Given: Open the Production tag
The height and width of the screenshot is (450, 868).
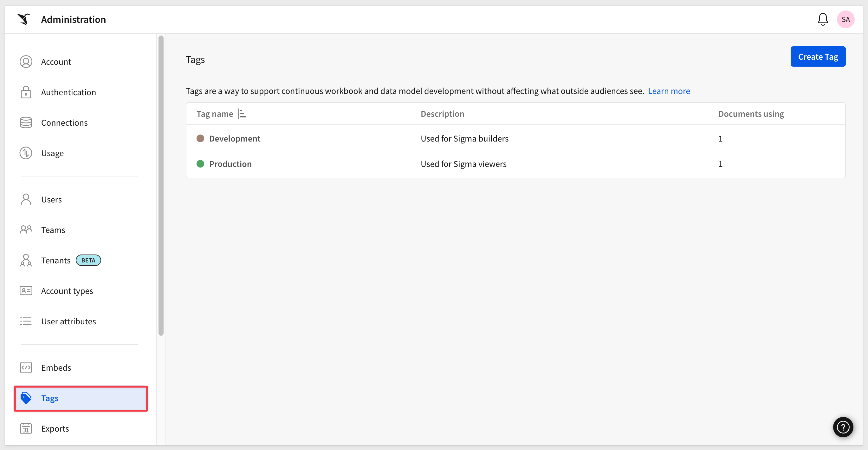Looking at the screenshot, I should pyautogui.click(x=230, y=164).
